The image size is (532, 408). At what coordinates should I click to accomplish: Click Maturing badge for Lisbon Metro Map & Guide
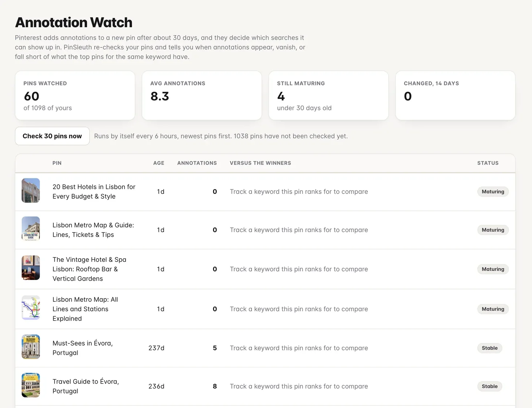(x=493, y=230)
